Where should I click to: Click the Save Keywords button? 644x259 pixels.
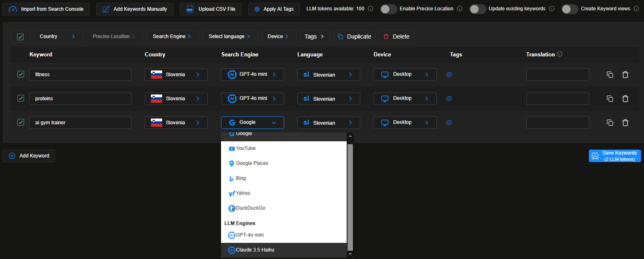(x=615, y=156)
